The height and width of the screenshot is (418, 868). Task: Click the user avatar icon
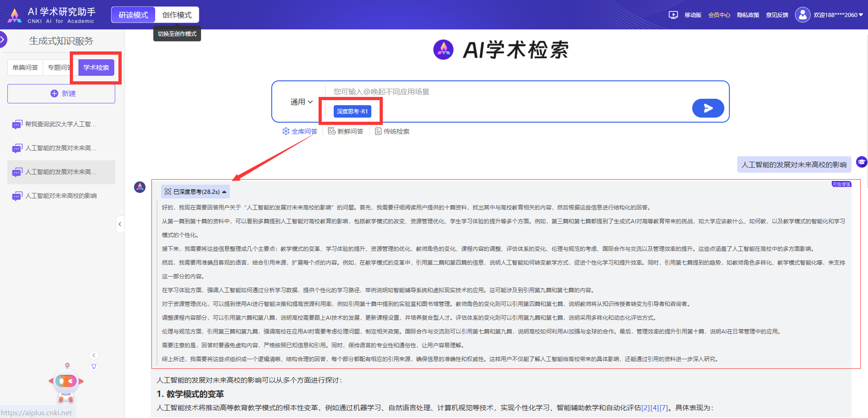pos(802,15)
